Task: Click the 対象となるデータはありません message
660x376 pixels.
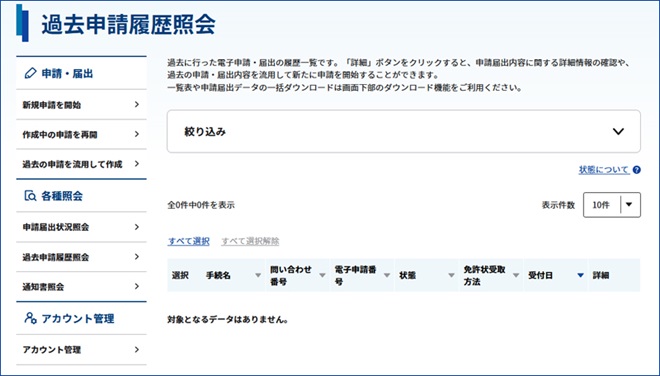Action: (228, 320)
